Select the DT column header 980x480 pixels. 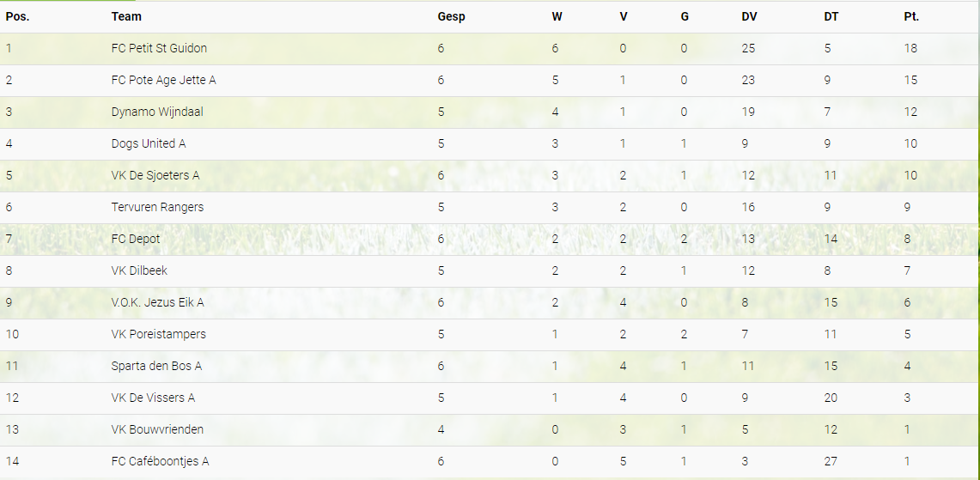point(831,17)
